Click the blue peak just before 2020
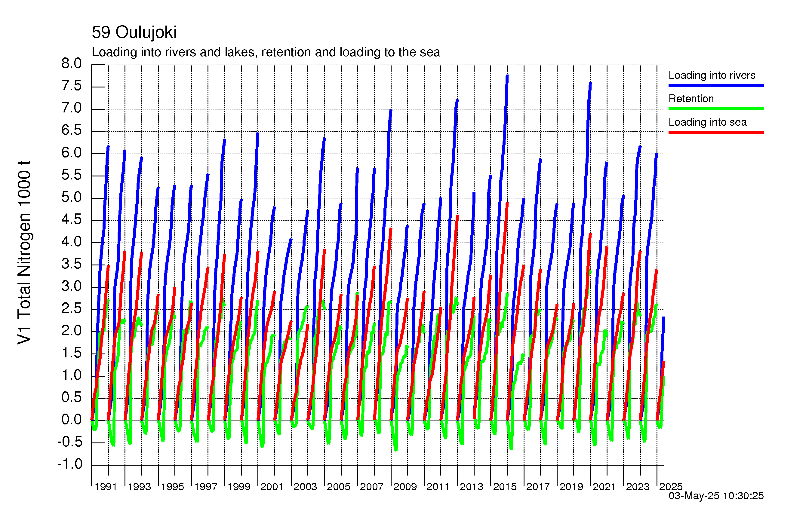The width and height of the screenshot is (812, 511). coord(590,84)
